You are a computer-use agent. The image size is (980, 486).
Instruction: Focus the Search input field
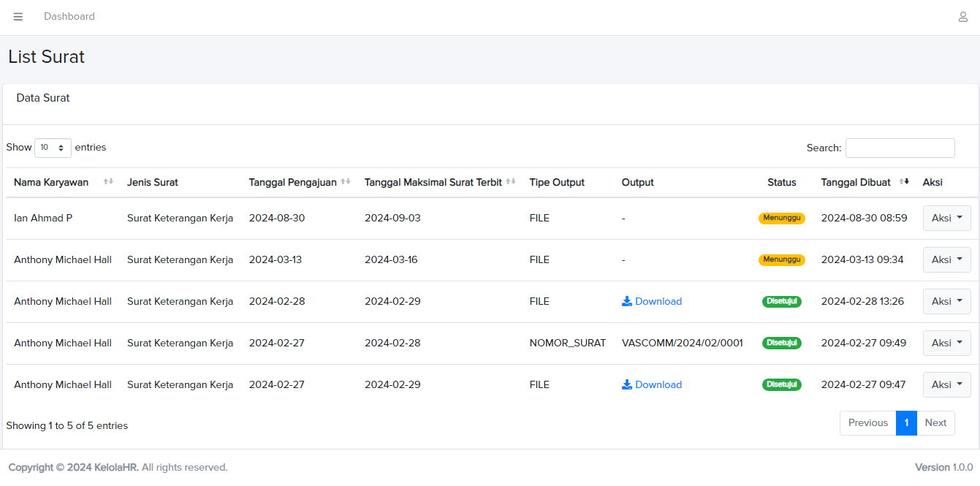[x=900, y=148]
